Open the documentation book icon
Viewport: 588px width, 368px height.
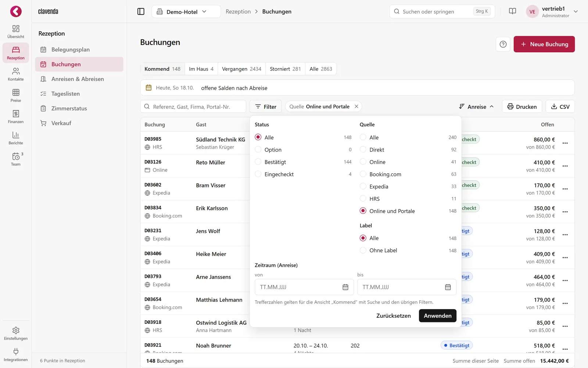click(x=512, y=11)
